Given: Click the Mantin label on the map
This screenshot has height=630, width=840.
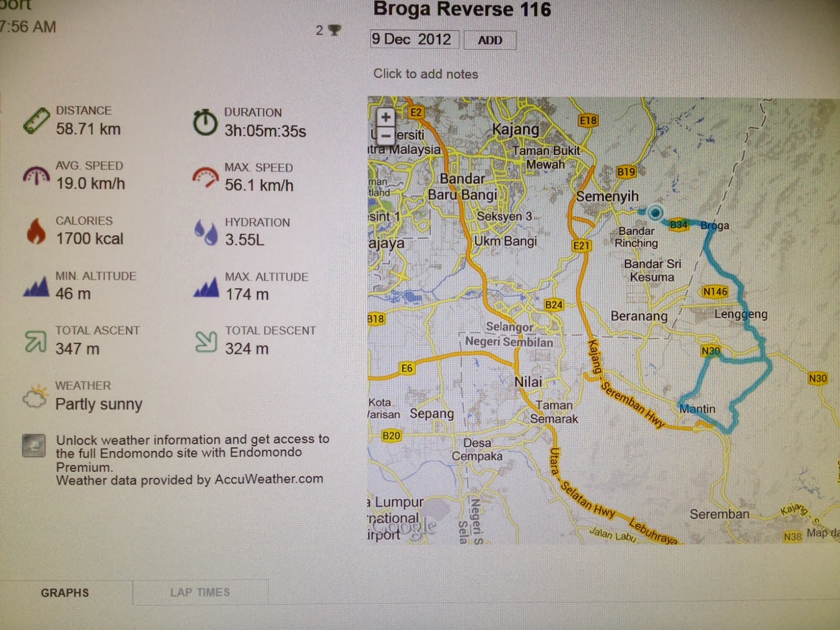Looking at the screenshot, I should pos(697,408).
